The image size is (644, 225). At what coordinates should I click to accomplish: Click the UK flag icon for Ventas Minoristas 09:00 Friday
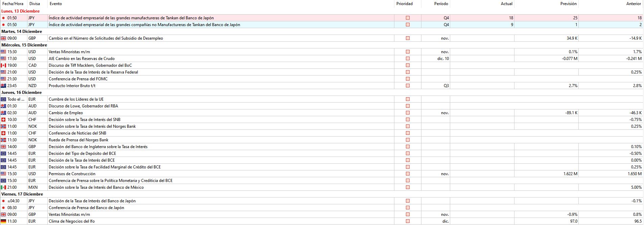[3, 214]
